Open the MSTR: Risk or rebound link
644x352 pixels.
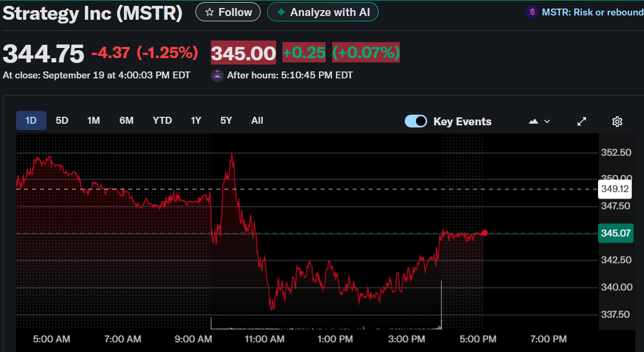tap(592, 12)
